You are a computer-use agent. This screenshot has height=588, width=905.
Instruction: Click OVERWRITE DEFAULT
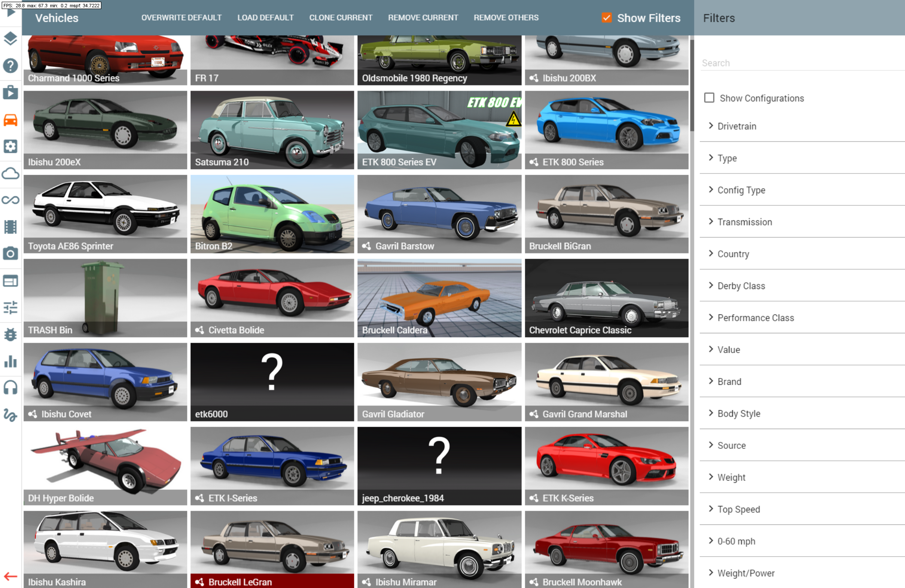[182, 18]
